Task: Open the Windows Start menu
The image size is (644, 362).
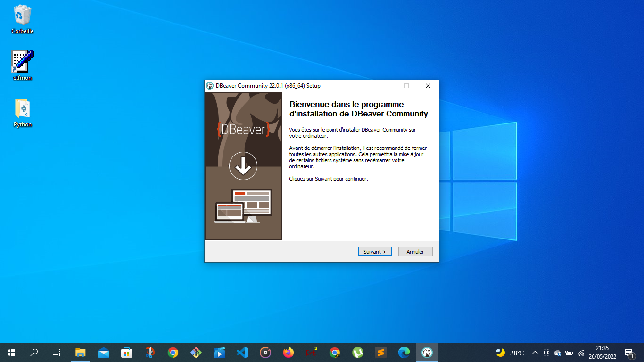Action: (x=11, y=353)
